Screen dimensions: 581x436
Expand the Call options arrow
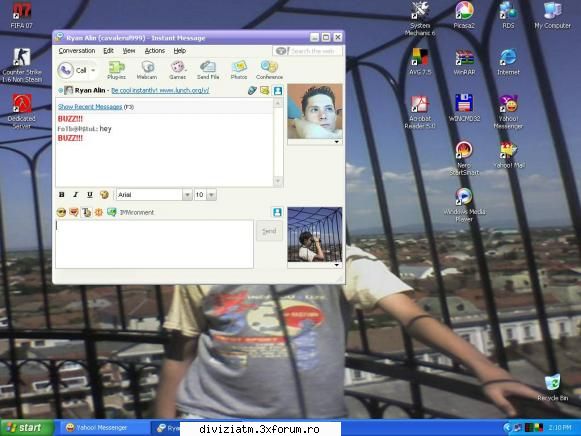click(93, 70)
